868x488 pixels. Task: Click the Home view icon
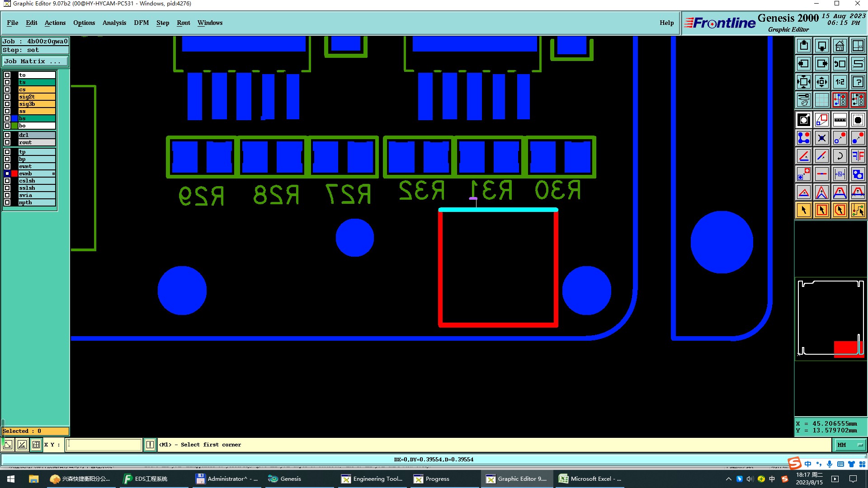(x=840, y=46)
